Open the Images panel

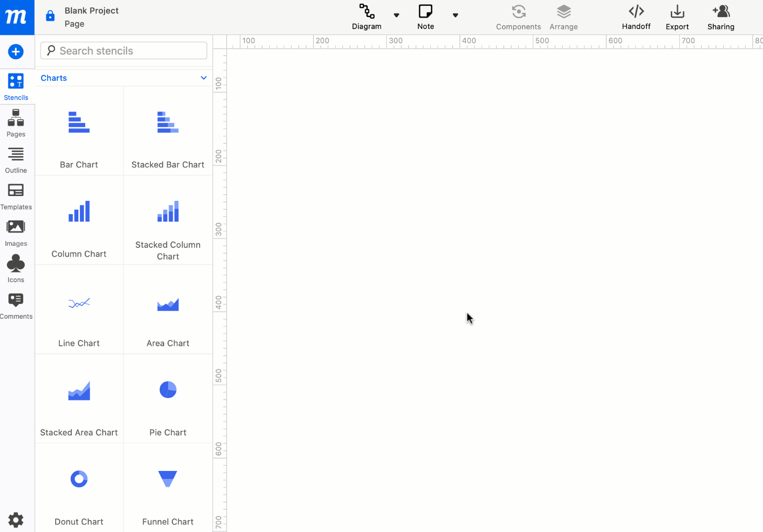click(x=16, y=232)
